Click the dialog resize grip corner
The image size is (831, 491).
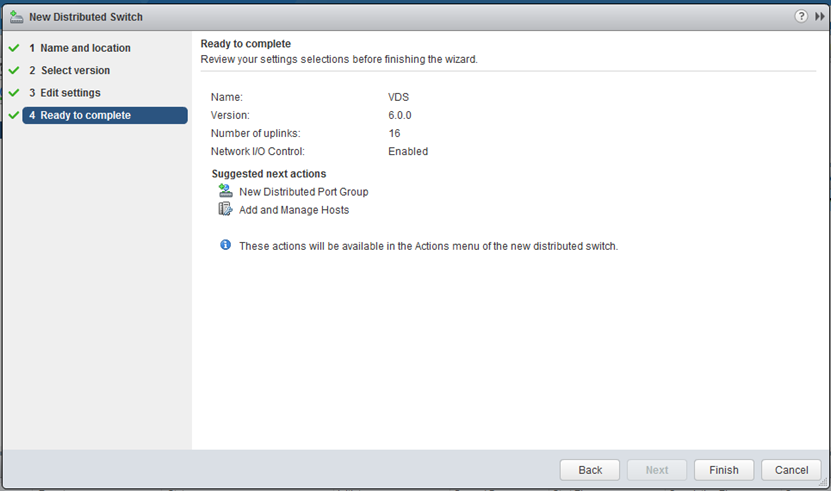[x=823, y=482]
